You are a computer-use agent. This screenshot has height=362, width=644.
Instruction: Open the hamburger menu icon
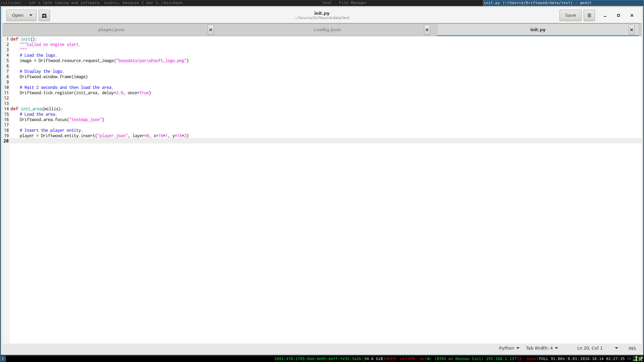(x=589, y=15)
